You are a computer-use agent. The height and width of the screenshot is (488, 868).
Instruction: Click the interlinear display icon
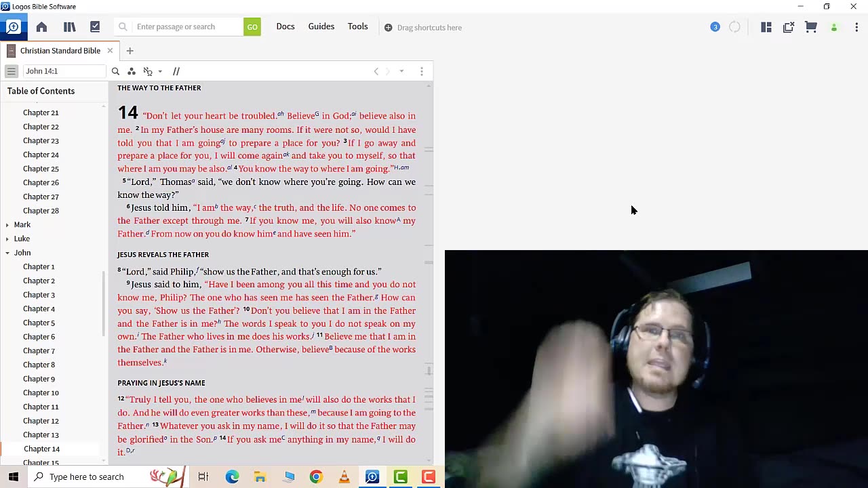click(148, 71)
